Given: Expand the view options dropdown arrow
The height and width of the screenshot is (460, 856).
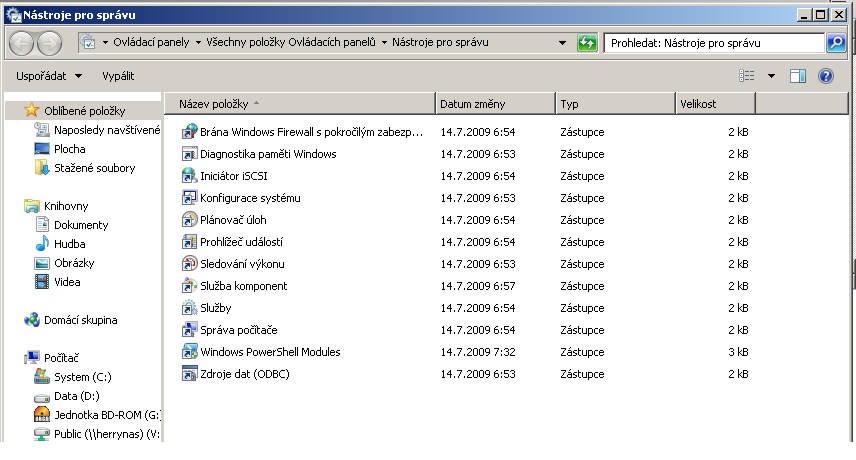Looking at the screenshot, I should click(x=771, y=76).
